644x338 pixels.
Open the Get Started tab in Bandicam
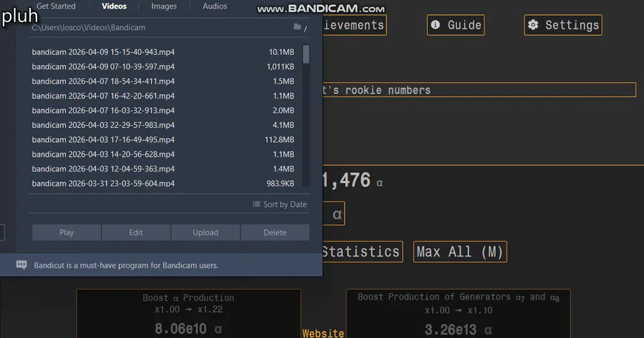coord(56,6)
